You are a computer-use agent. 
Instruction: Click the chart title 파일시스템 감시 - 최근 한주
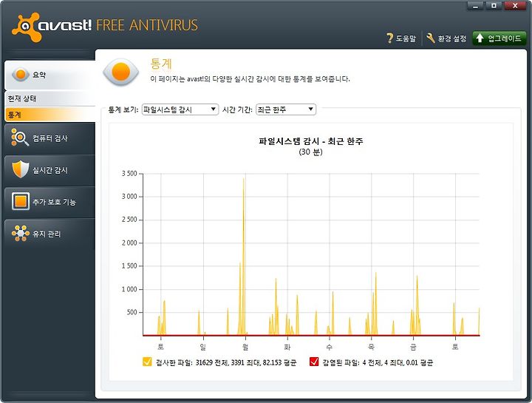[311, 141]
